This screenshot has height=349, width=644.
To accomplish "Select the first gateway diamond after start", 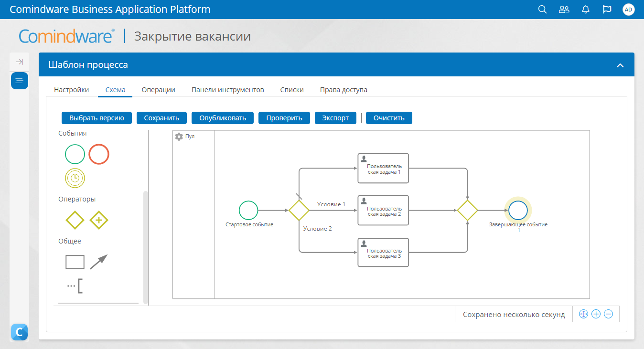I will tap(299, 210).
